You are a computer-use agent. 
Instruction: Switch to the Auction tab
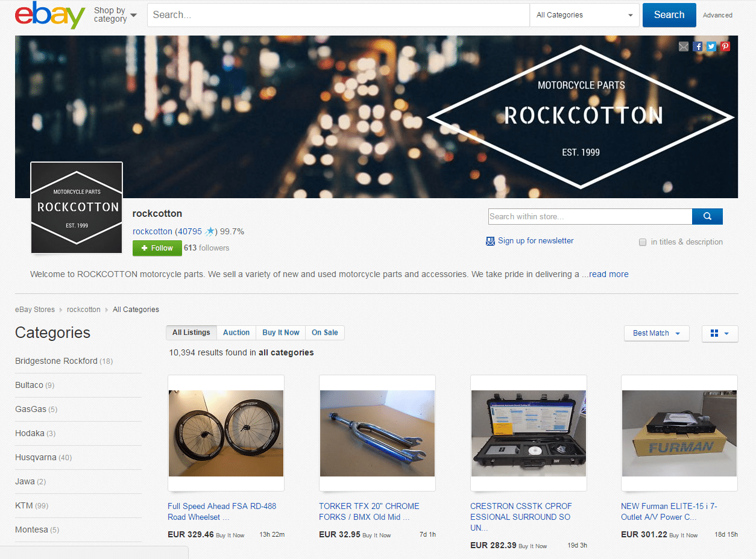point(236,333)
